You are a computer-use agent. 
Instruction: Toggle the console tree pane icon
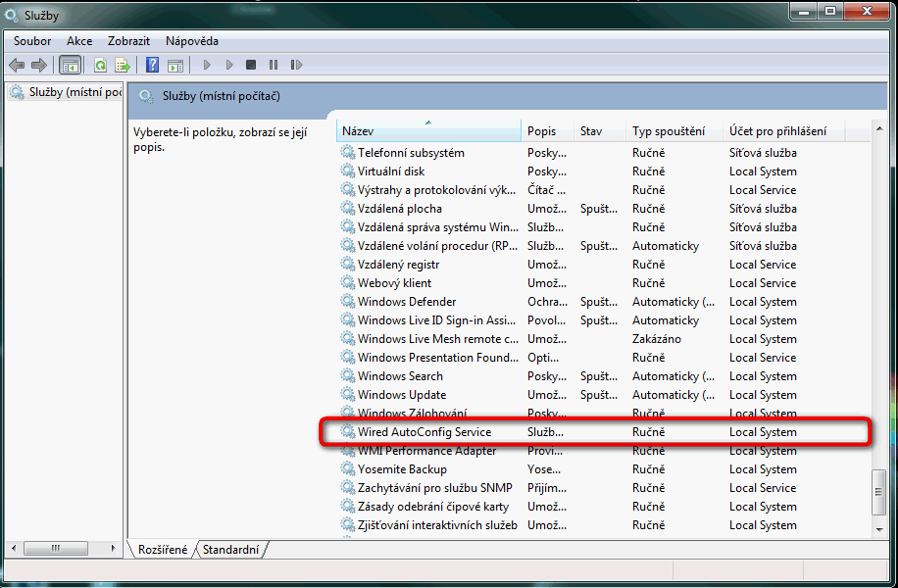pos(70,66)
